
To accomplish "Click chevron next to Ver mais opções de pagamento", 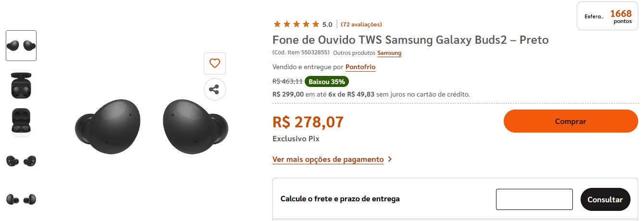I will click(x=390, y=159).
